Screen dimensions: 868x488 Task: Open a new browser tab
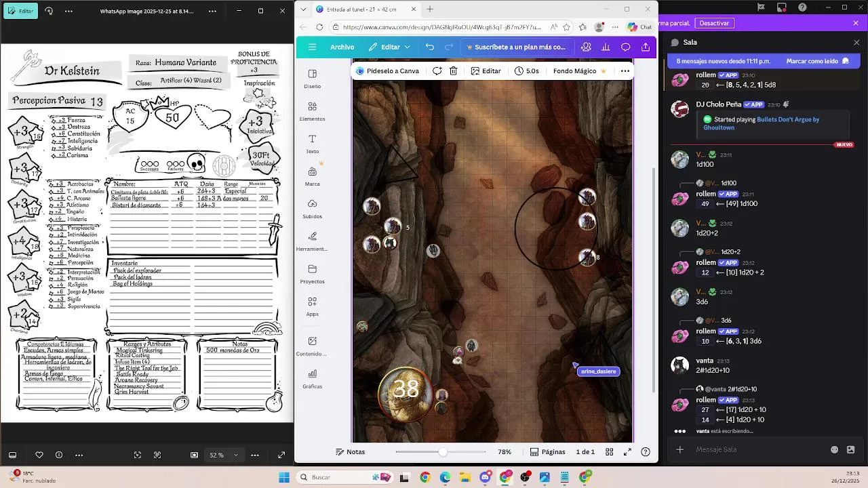pos(430,9)
